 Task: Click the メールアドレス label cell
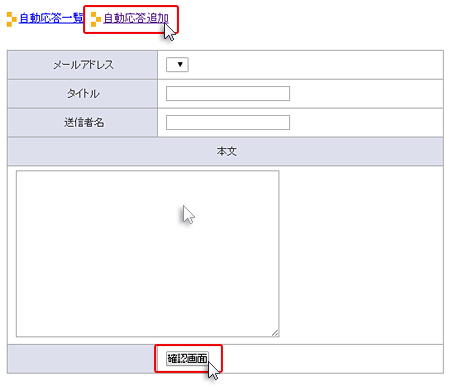pyautogui.click(x=82, y=65)
